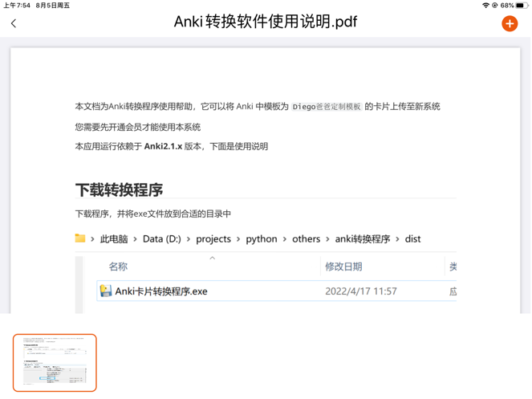Tap the sort chevron above the name column
The image size is (532, 399).
point(213,258)
